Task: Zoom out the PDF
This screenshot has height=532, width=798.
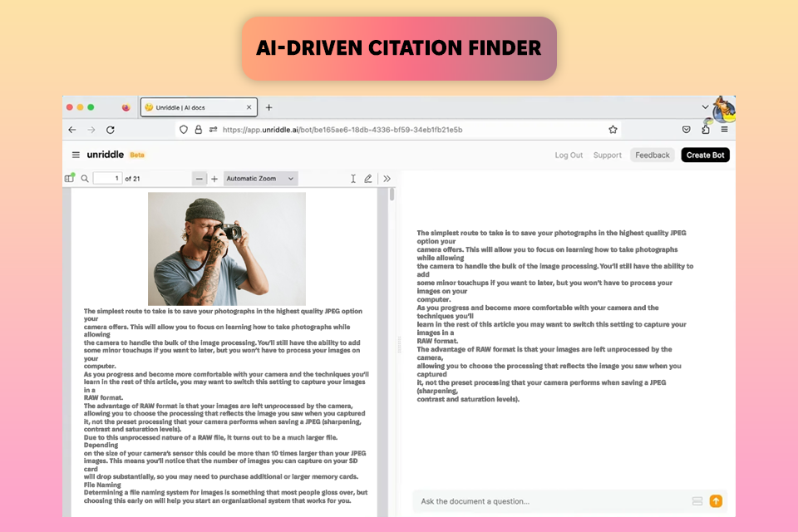Action: click(x=199, y=179)
